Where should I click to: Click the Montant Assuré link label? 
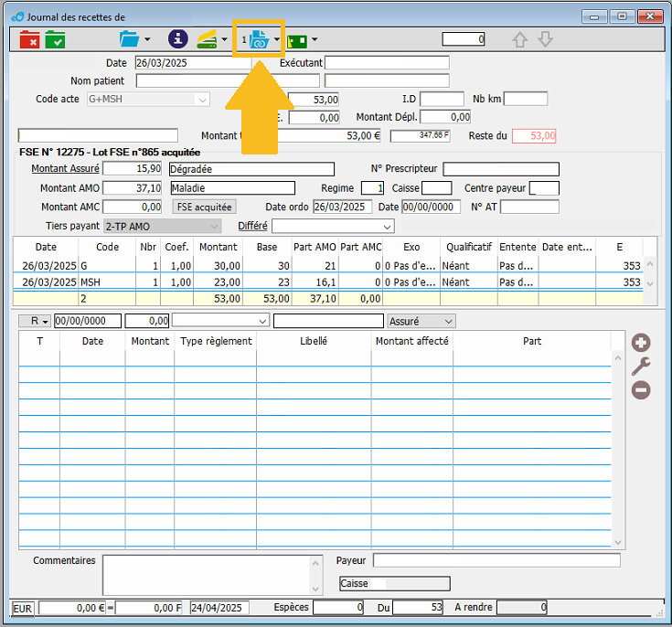point(66,169)
